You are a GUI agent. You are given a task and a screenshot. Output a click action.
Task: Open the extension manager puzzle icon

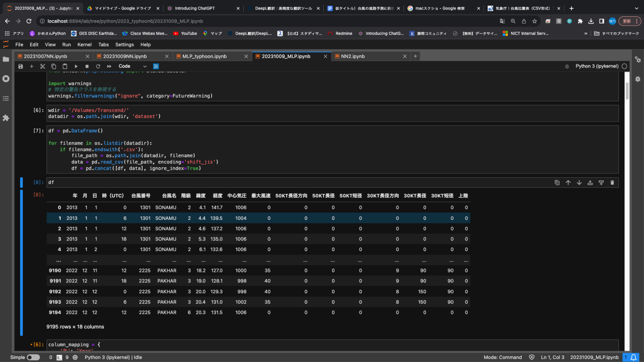coord(6,118)
